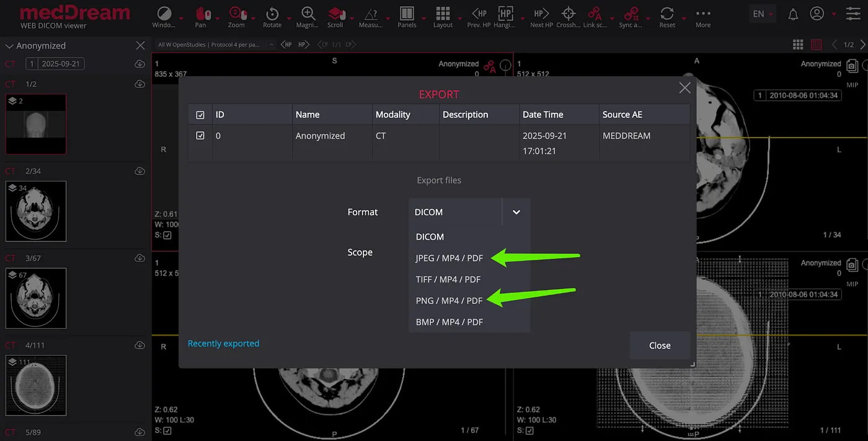Select PNG / MP4 / PDF format option
This screenshot has height=441, width=868.
coord(449,300)
